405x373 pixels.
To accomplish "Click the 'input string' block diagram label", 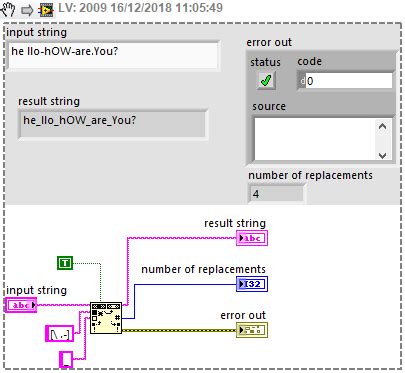I will [36, 290].
